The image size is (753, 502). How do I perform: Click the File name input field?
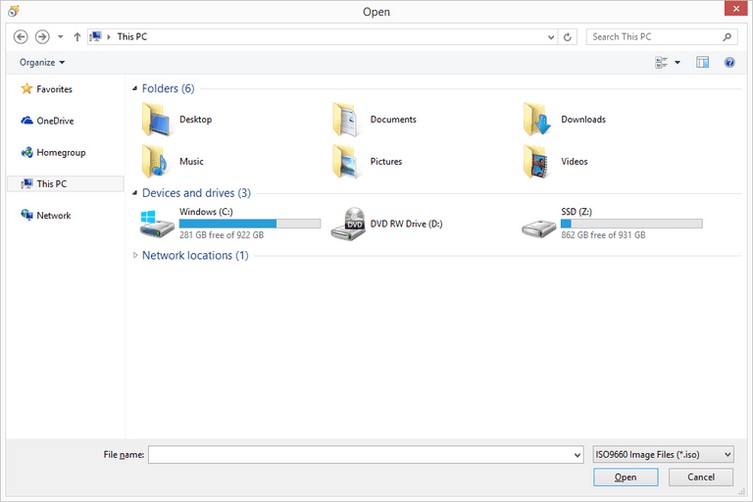360,454
